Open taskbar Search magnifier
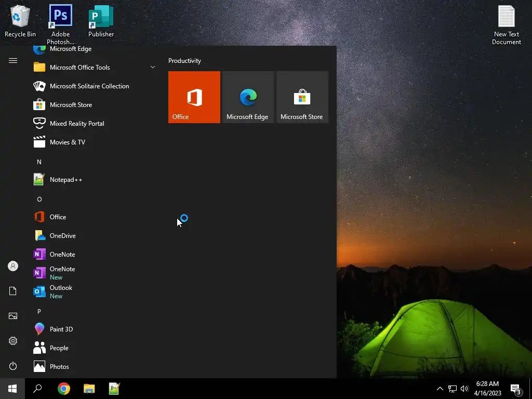Viewport: 532px width, 399px height. [x=37, y=389]
